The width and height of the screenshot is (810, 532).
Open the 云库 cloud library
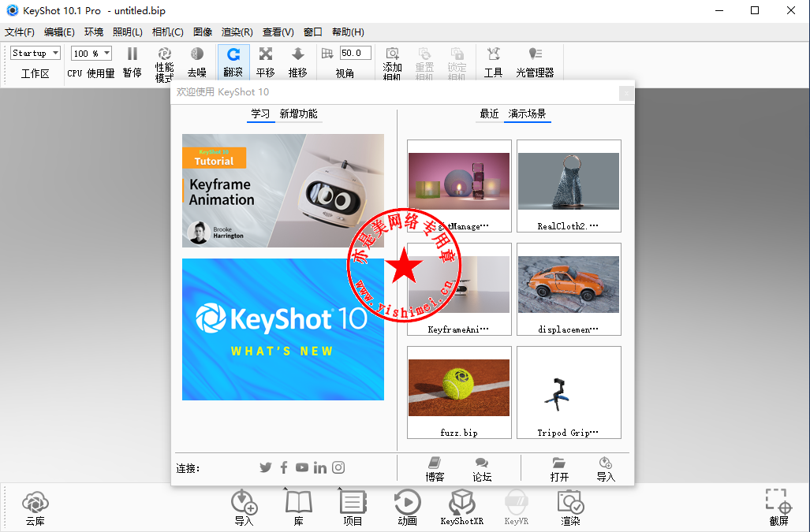(35, 508)
